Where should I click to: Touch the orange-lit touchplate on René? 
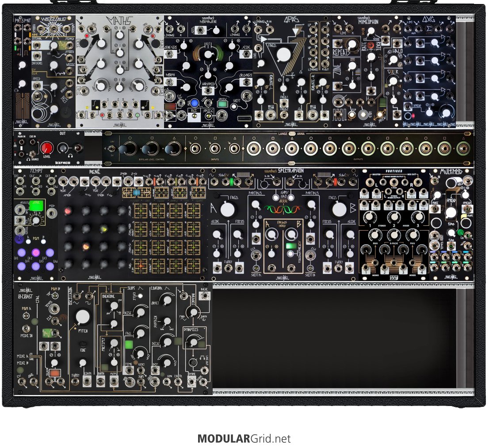click(x=140, y=266)
